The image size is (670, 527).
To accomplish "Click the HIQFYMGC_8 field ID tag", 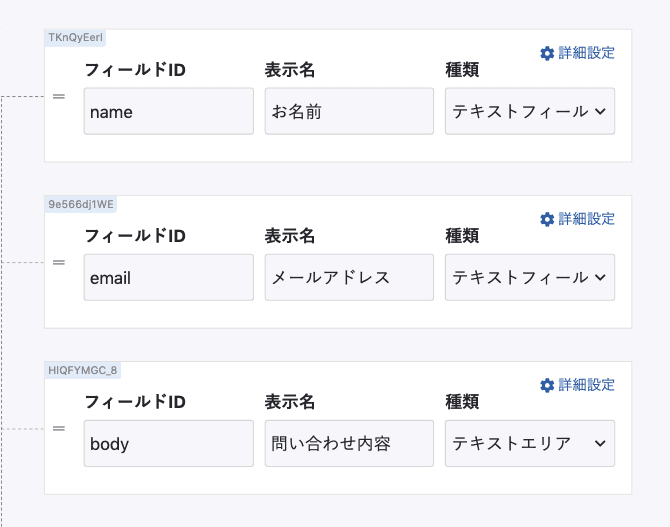I will tap(82, 369).
